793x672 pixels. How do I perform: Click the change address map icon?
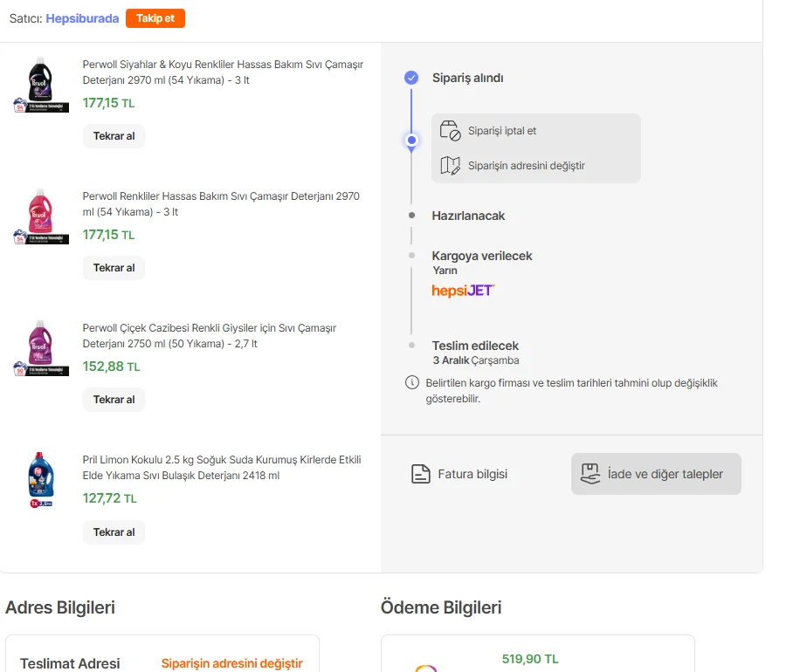(450, 166)
